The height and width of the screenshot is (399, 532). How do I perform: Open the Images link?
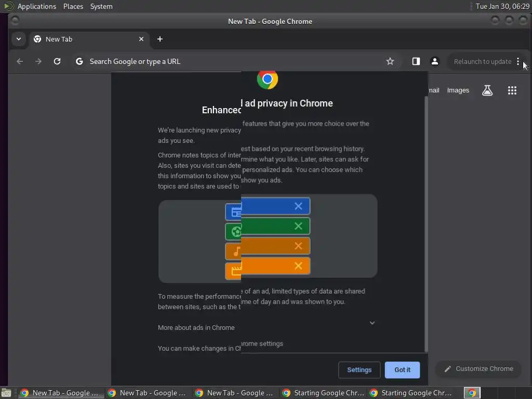point(458,90)
